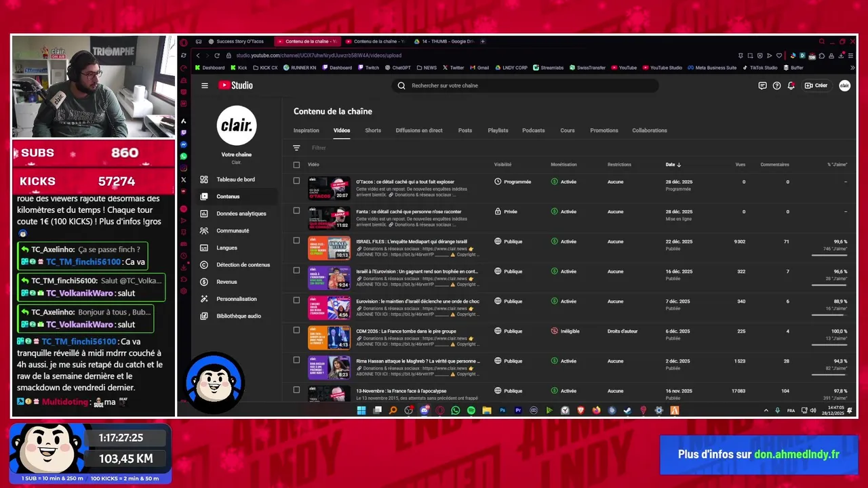Viewport: 868px width, 488px height.
Task: Reload the page with browser refresh icon
Action: tap(217, 56)
